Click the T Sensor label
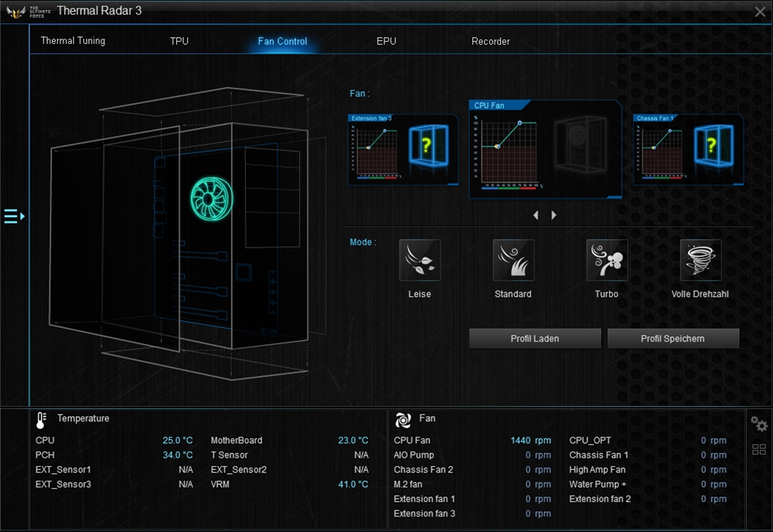This screenshot has height=532, width=773. 230,455
